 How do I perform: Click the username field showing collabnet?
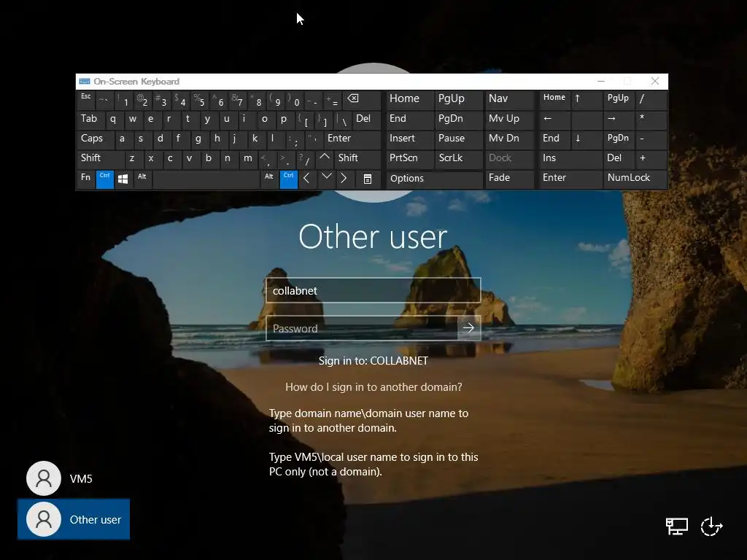point(373,290)
